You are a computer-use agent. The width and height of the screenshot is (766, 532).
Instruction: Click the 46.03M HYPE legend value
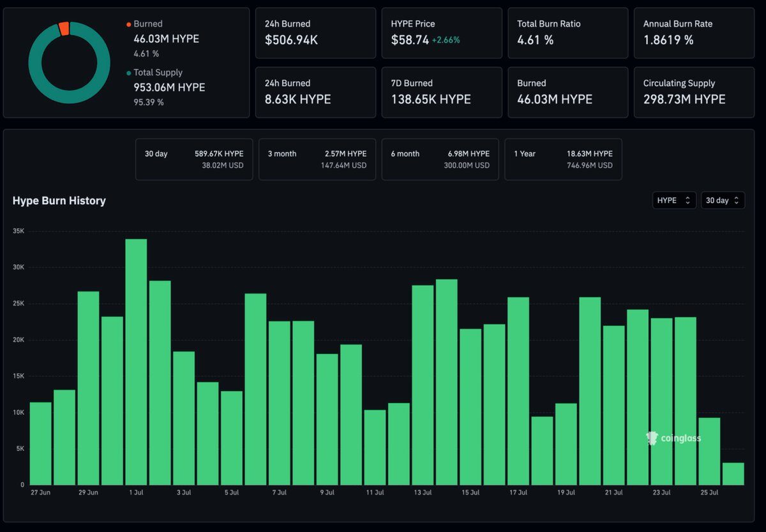[x=166, y=39]
